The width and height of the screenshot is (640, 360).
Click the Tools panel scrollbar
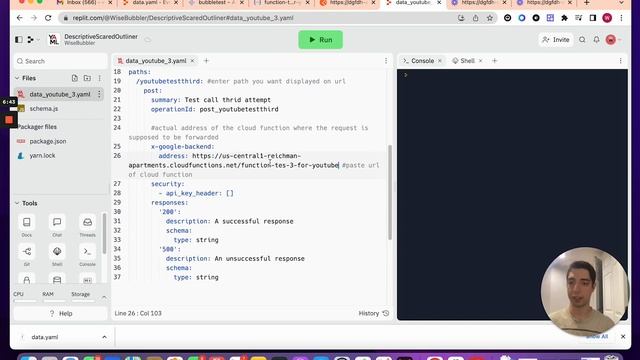point(104,233)
